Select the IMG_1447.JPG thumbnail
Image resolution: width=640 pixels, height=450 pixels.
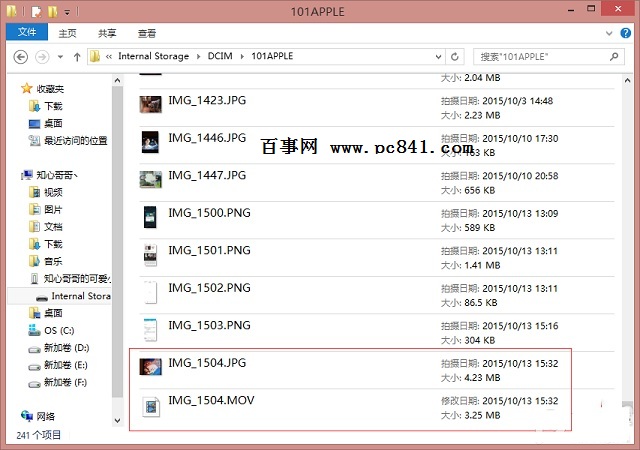[151, 179]
